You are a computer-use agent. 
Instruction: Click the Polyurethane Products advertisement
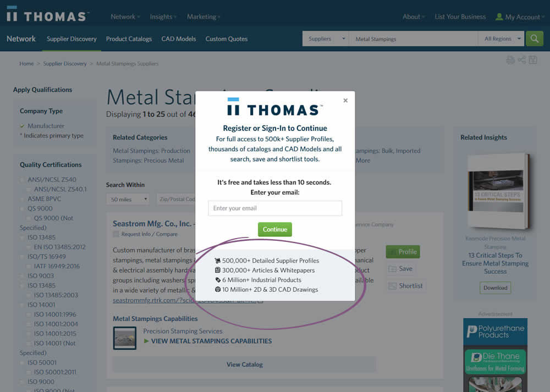point(495,332)
